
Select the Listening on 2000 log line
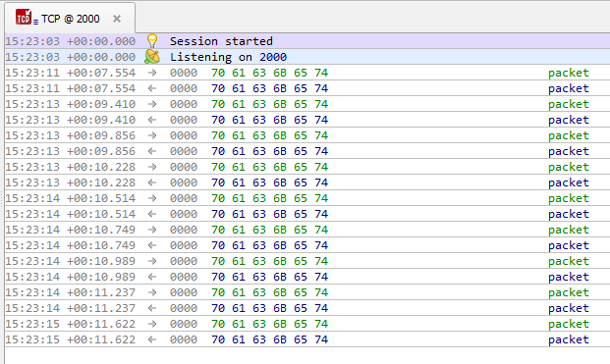(307, 57)
